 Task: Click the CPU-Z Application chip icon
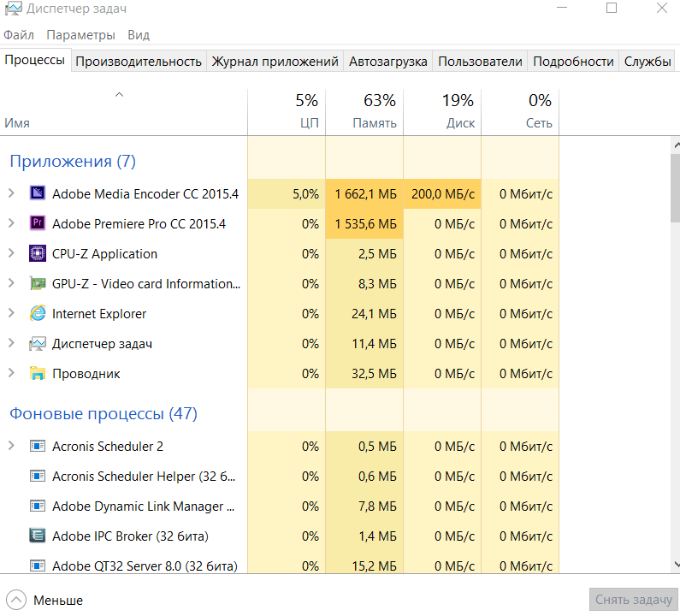38,253
